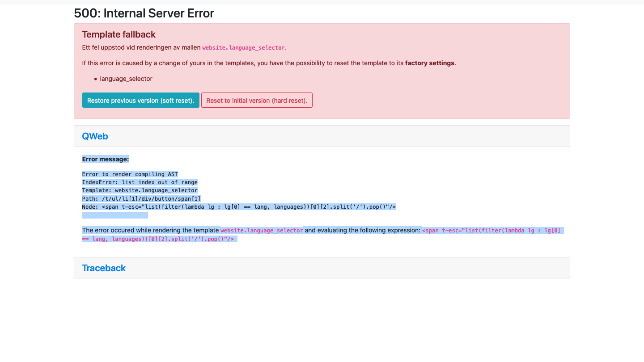The image size is (644, 362).
Task: Click Reset to initial version (hard reset) button
Action: pyautogui.click(x=257, y=101)
